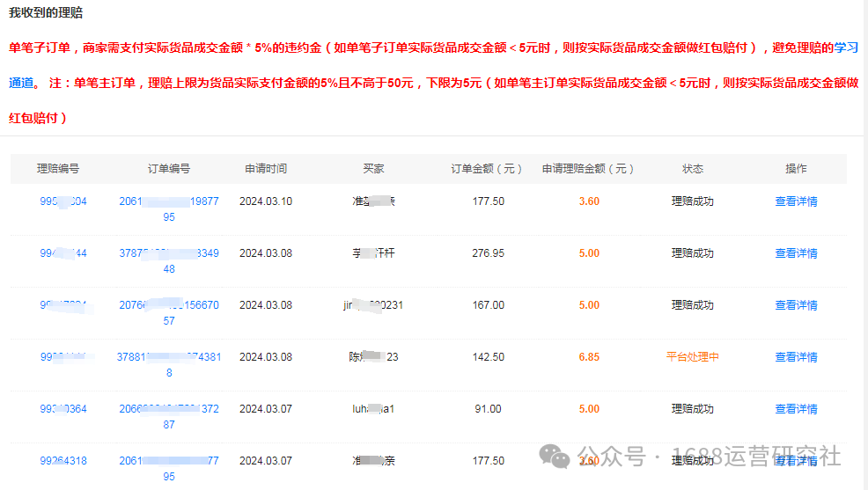
Task: Select order amount 177.50 in the 2024.03.10 row
Action: pos(489,201)
